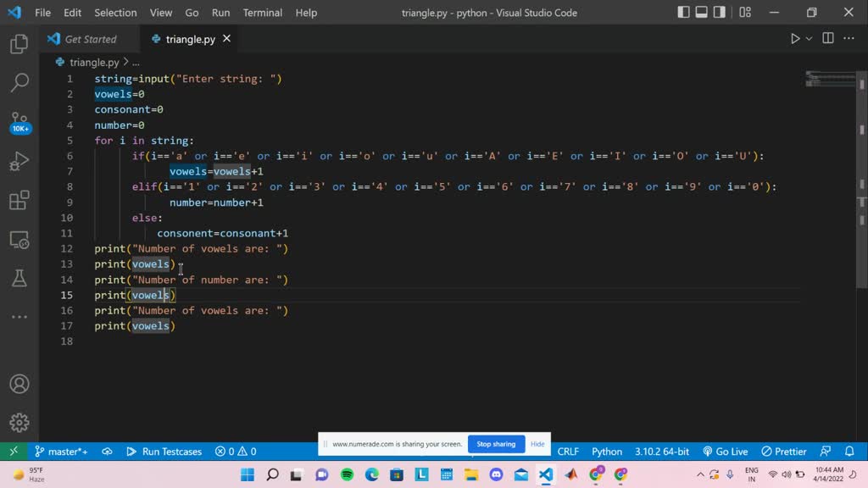The image size is (868, 488).
Task: Switch to the Get Started tab
Action: [89, 38]
